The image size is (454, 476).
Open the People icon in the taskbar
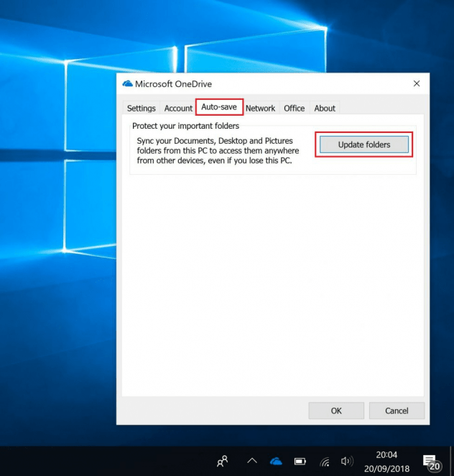[222, 461]
